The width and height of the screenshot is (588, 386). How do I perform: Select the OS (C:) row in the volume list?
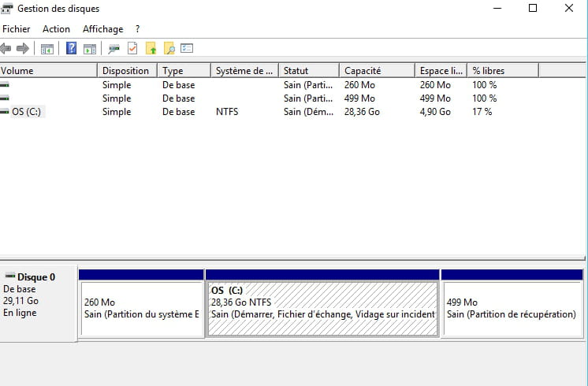tap(26, 112)
